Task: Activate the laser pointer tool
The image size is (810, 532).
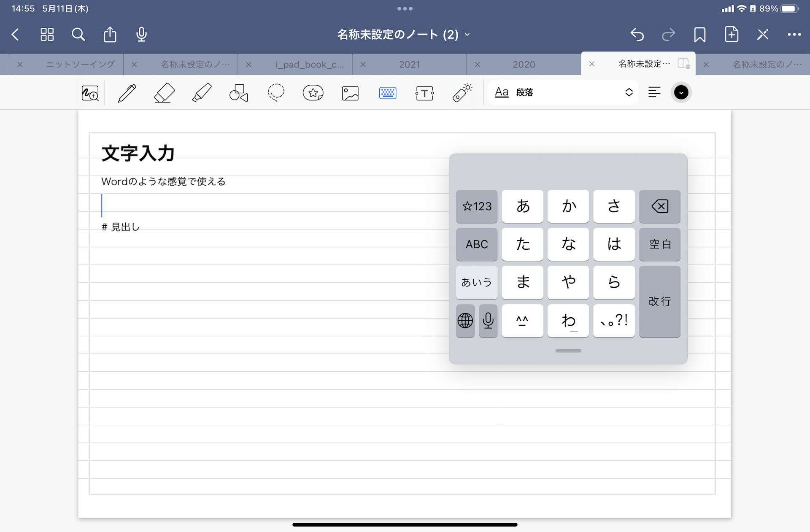Action: pos(462,93)
